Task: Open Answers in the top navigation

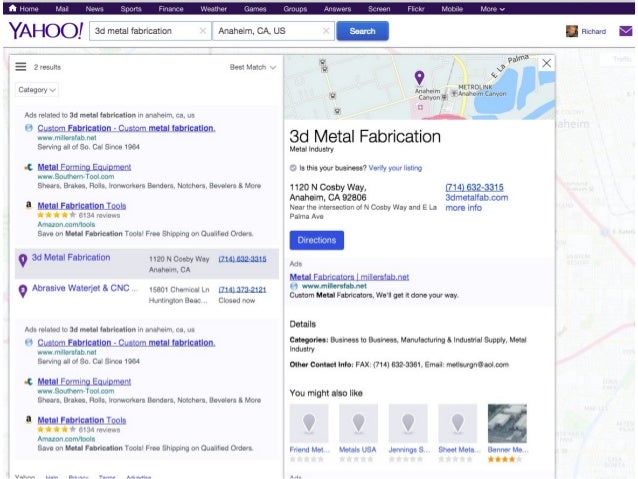Action: (x=337, y=9)
